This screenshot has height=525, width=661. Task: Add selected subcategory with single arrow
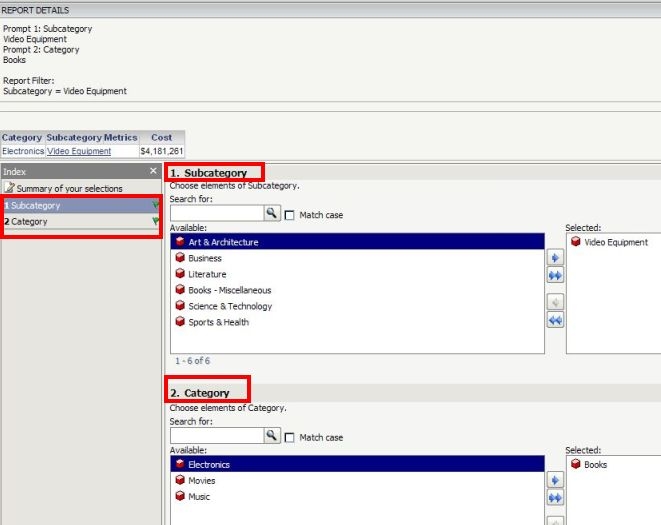coord(555,258)
